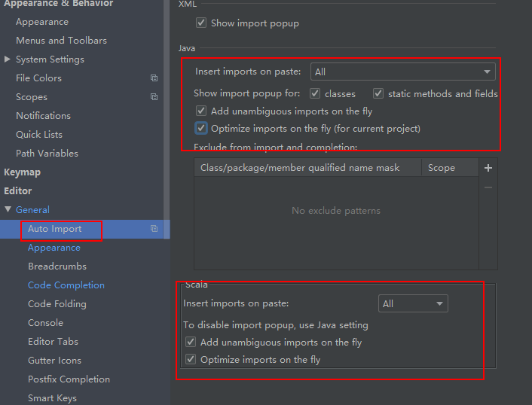The height and width of the screenshot is (405, 532).
Task: Click the project-scope icon beside Scopes
Action: tap(154, 97)
